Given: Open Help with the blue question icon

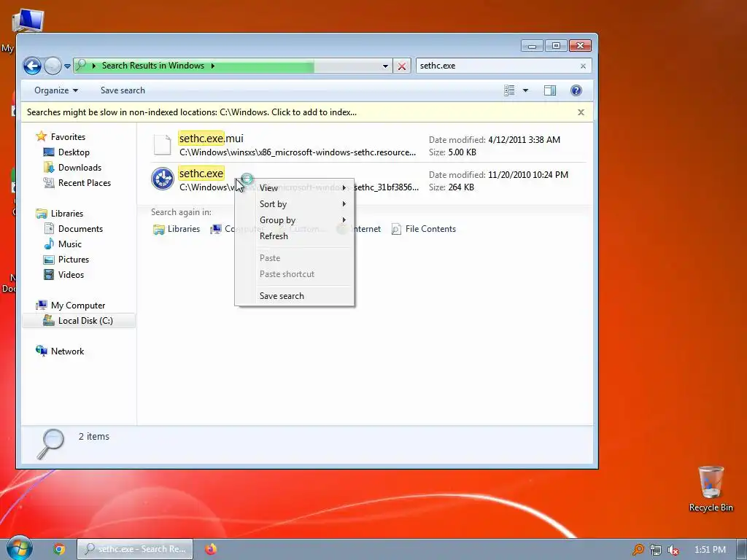Looking at the screenshot, I should point(576,90).
